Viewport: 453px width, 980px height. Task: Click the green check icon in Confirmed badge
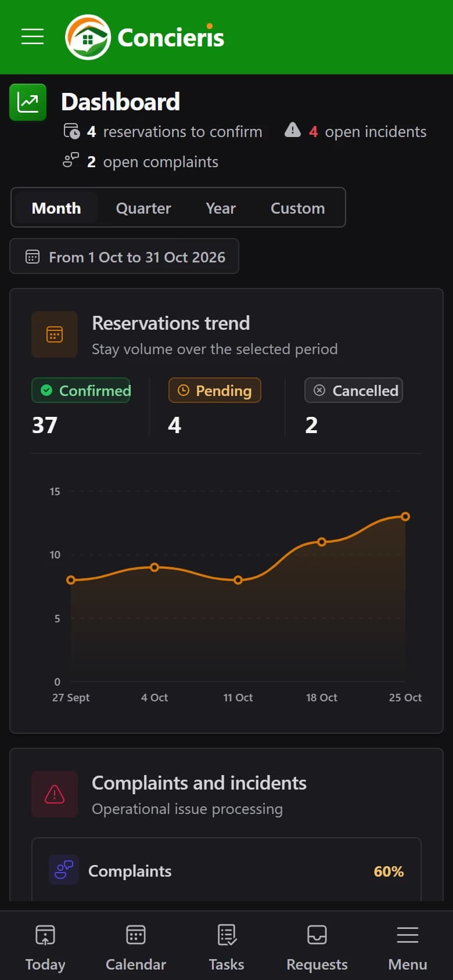(46, 390)
